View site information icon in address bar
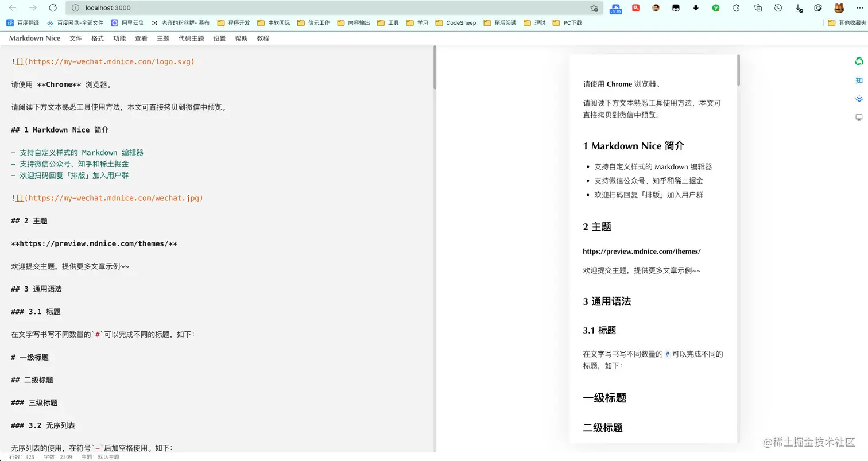This screenshot has width=868, height=461. [75, 8]
